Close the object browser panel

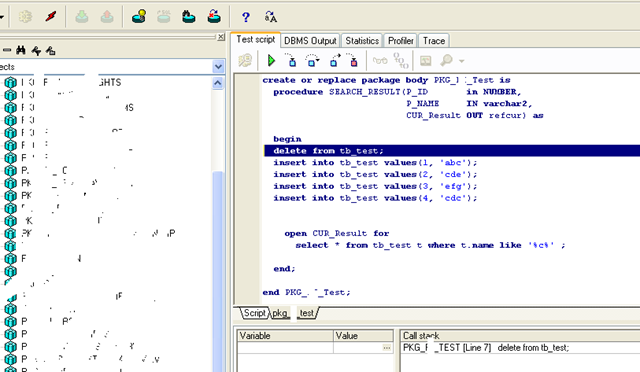tap(221, 37)
